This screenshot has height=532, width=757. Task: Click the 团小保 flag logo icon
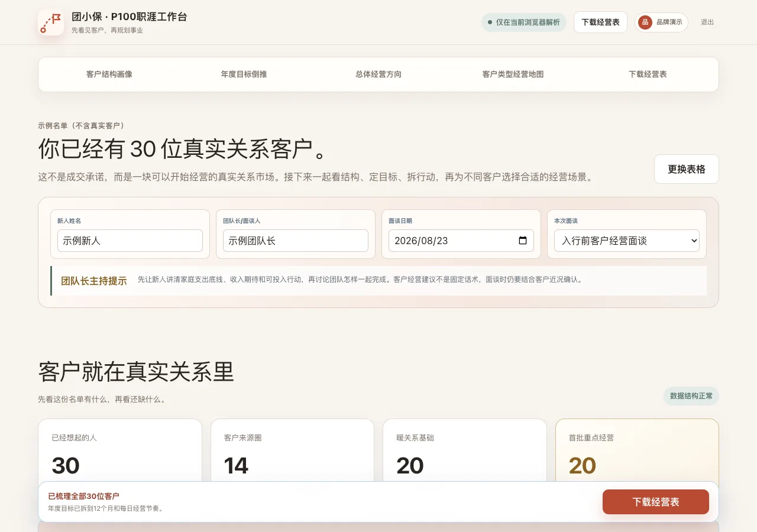(x=51, y=22)
